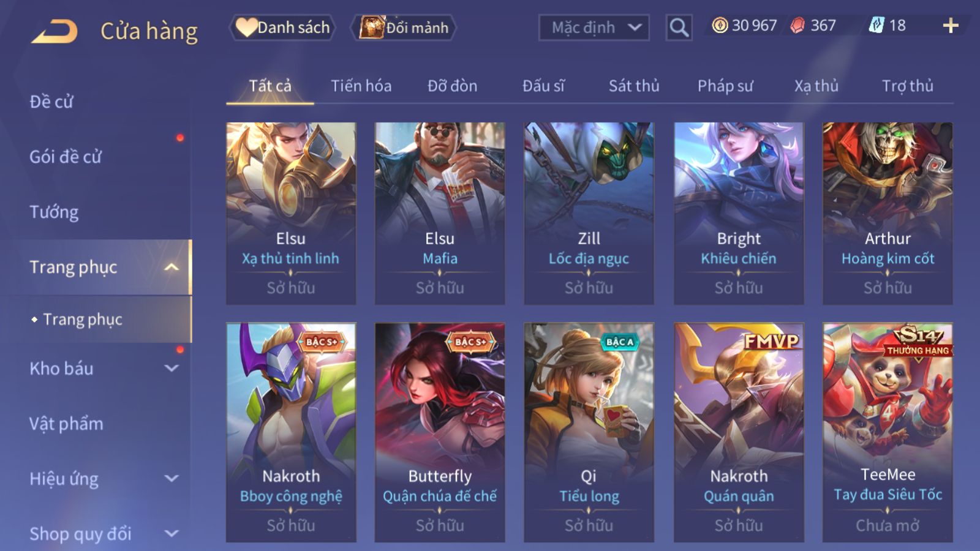Viewport: 980px width, 551px height.
Task: Go to Gói đề cử in sidebar
Action: tap(65, 157)
